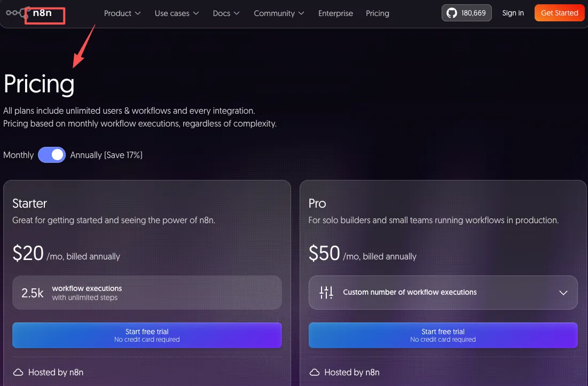Choose Annually (Save 17%) billing option

[x=106, y=155]
